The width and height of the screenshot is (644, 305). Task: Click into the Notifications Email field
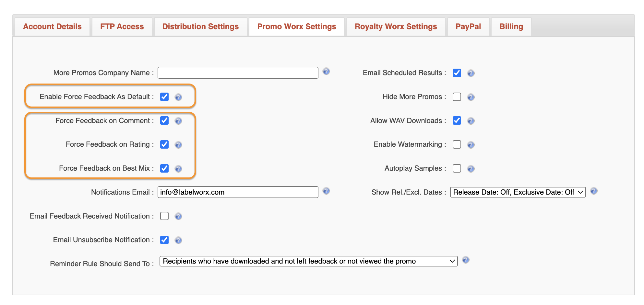point(238,192)
